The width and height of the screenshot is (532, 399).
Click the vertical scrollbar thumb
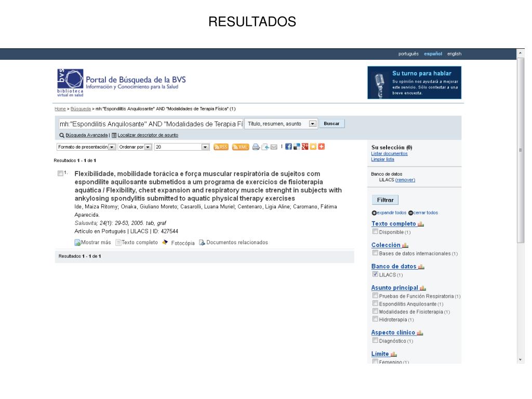coord(521,150)
